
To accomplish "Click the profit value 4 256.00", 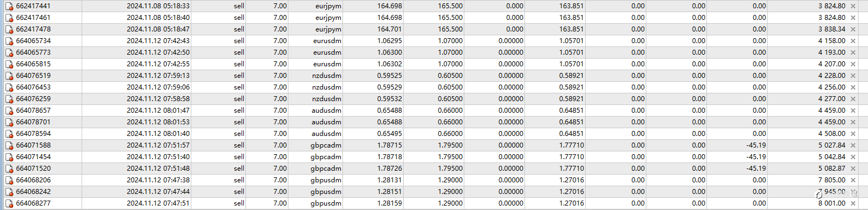I will 832,87.
